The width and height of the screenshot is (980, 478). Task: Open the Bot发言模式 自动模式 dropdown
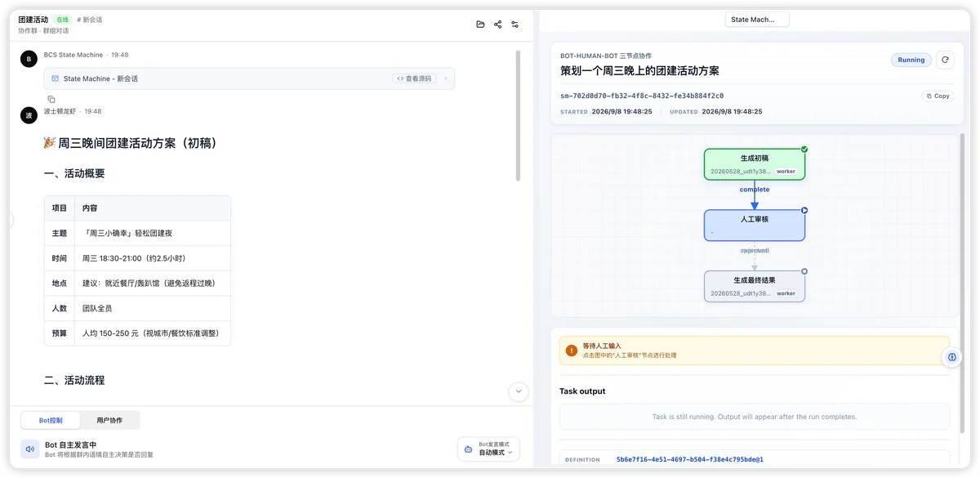pos(488,449)
